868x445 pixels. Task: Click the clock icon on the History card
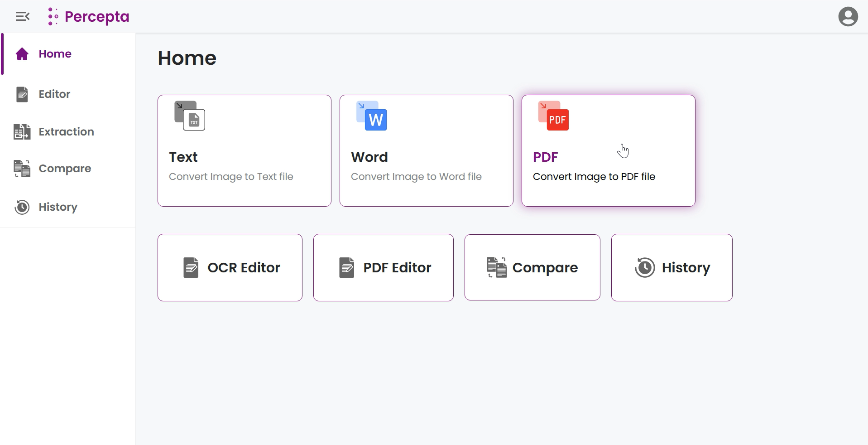[x=644, y=267]
